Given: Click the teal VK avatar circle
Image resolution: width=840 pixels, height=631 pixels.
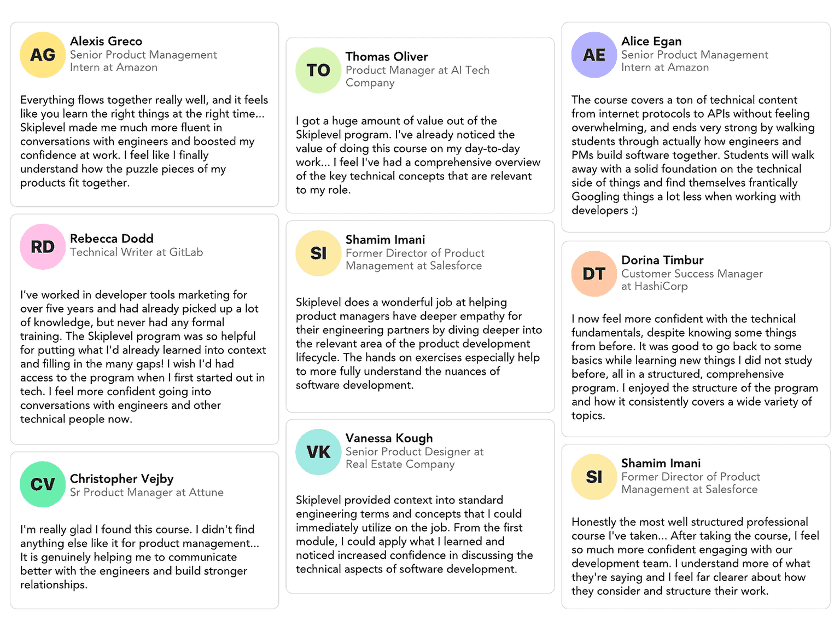Looking at the screenshot, I should click(x=318, y=451).
